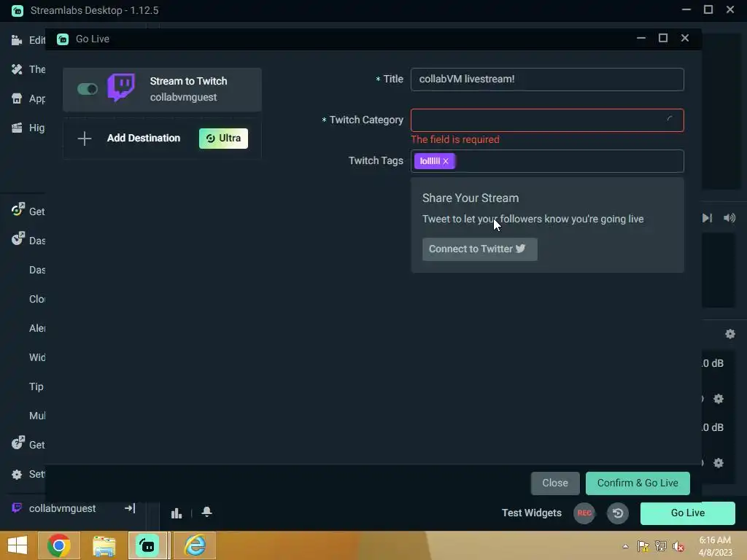Click the Streamlabs taskbar icon
This screenshot has width=747, height=560.
(147, 545)
